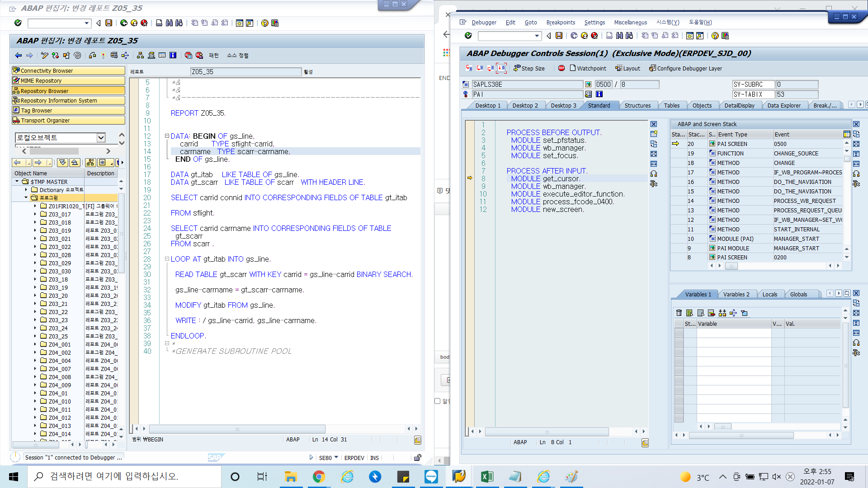Open the 로컬오브젝트 object type dropdown
Screen dimensions: 868x488
(x=101, y=137)
